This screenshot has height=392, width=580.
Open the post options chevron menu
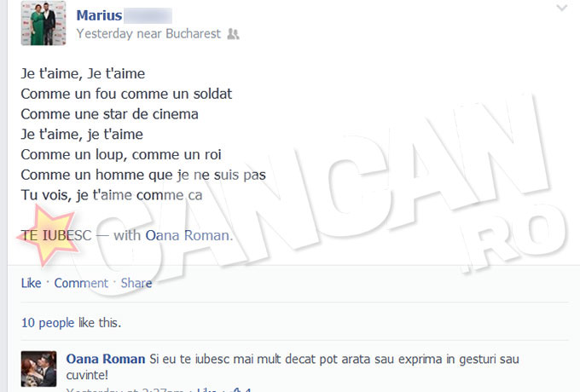coord(561,8)
